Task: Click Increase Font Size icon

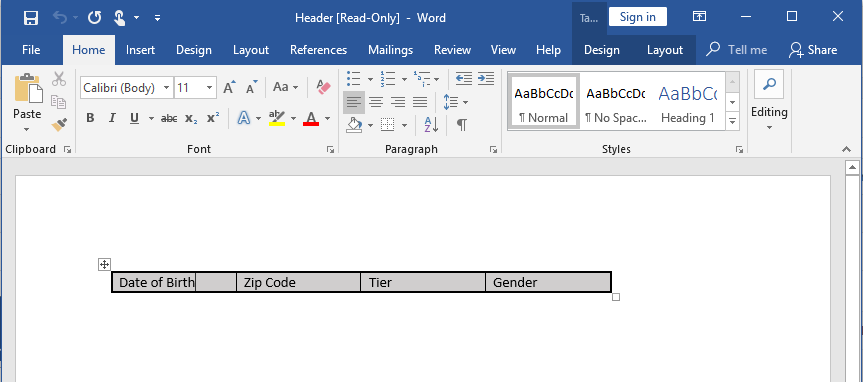Action: [x=230, y=88]
